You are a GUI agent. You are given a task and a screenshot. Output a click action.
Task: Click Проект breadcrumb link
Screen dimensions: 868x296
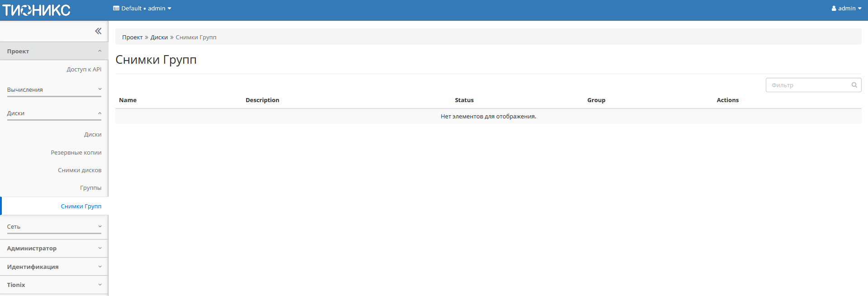[132, 37]
